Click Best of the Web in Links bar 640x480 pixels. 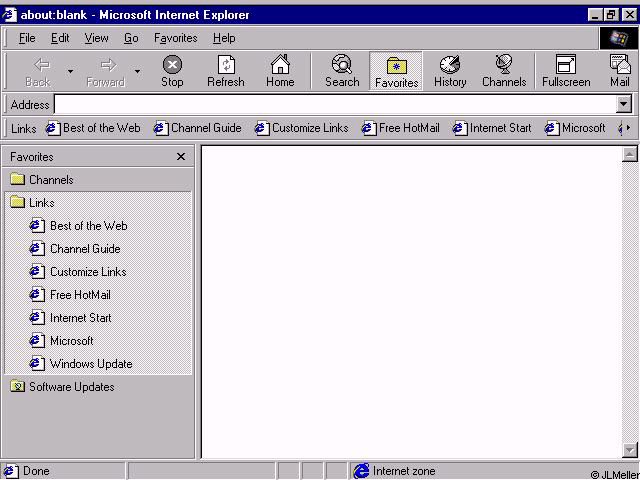(x=93, y=128)
